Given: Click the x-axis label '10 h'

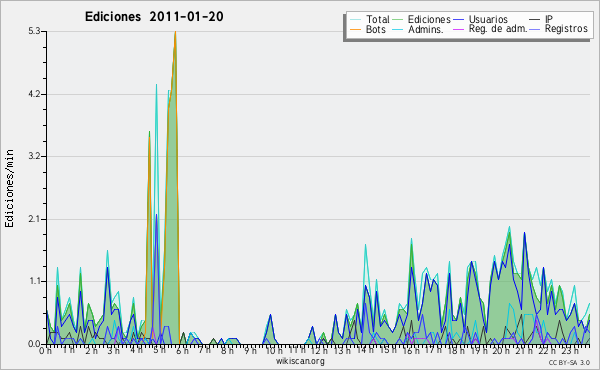Looking at the screenshot, I should point(273,351).
